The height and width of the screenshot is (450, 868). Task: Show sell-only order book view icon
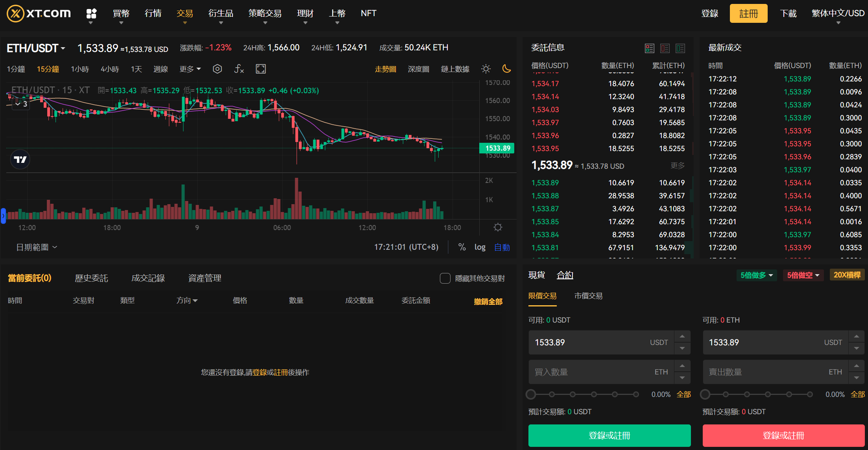coord(665,48)
